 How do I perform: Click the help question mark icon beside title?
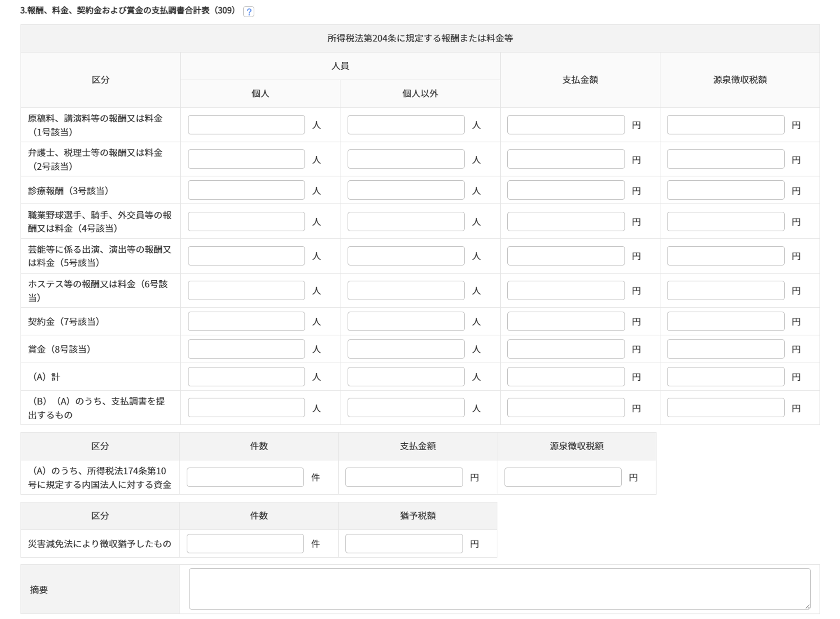pos(249,12)
